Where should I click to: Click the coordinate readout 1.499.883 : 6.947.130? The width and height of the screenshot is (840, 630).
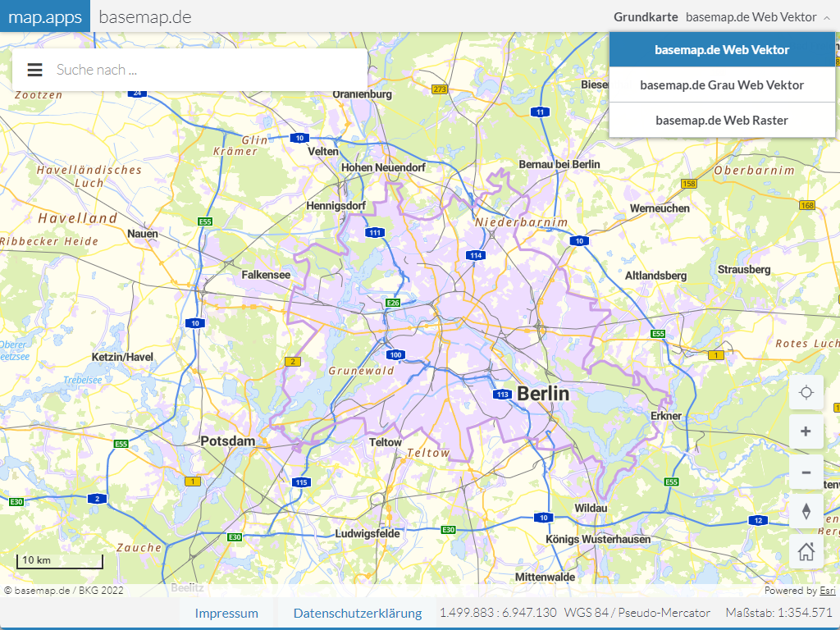point(498,613)
